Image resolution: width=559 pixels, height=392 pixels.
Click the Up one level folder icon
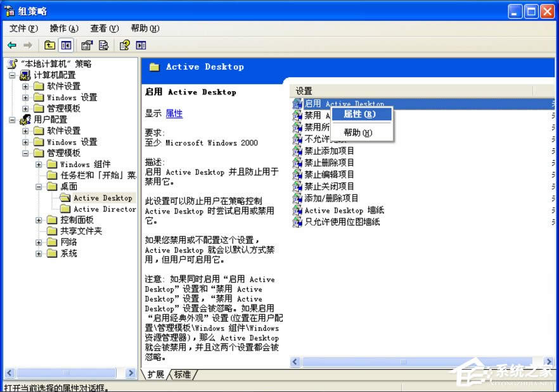49,45
